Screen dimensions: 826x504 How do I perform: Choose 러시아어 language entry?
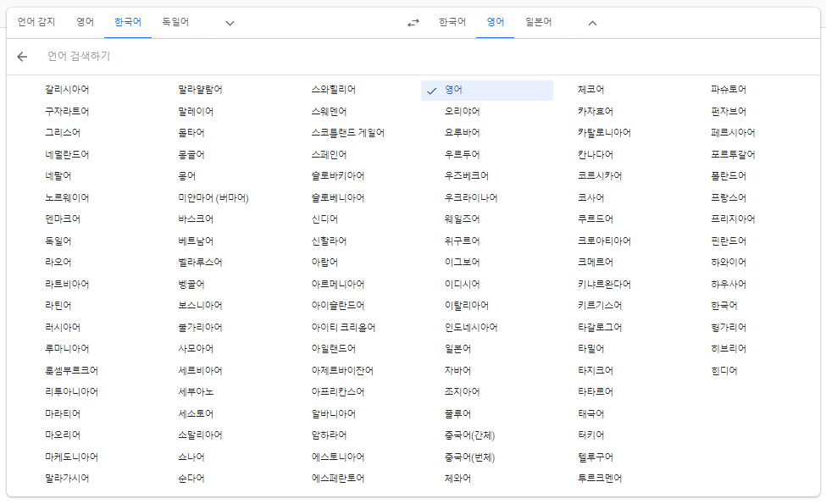tap(63, 328)
